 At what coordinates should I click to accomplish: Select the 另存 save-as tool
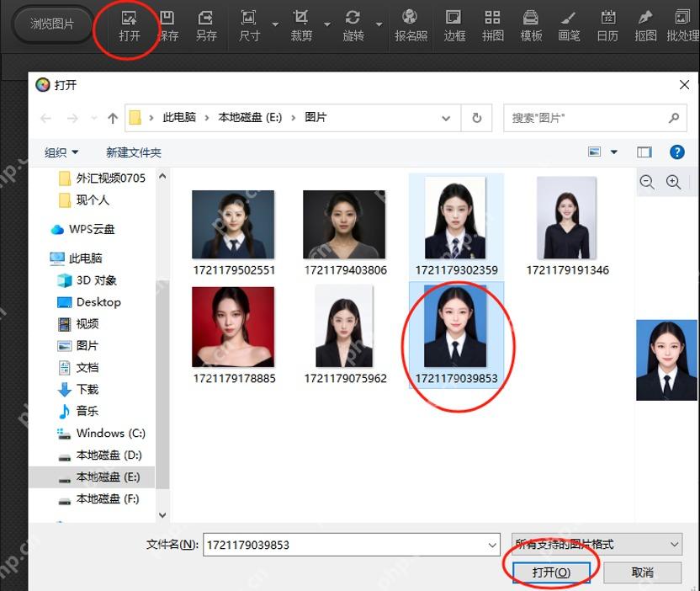point(206,26)
